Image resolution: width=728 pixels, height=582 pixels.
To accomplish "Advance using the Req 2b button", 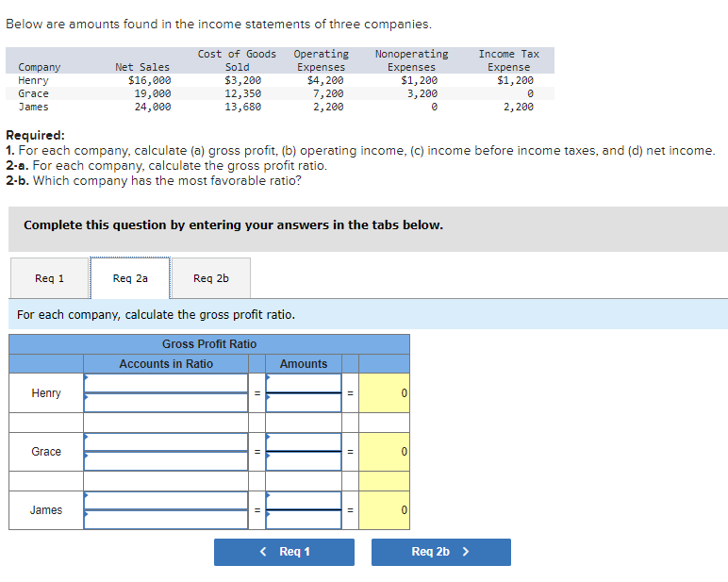I will click(x=441, y=552).
